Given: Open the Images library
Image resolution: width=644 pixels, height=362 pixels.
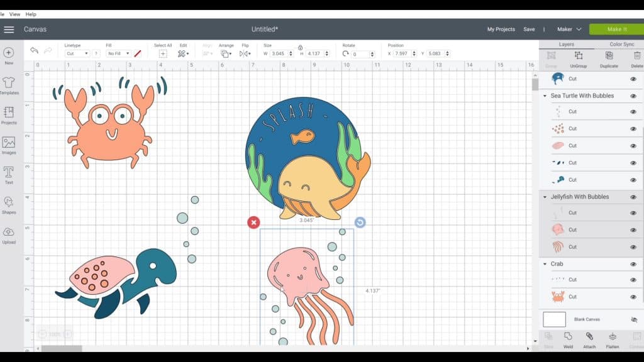Looking at the screenshot, I should click(9, 145).
